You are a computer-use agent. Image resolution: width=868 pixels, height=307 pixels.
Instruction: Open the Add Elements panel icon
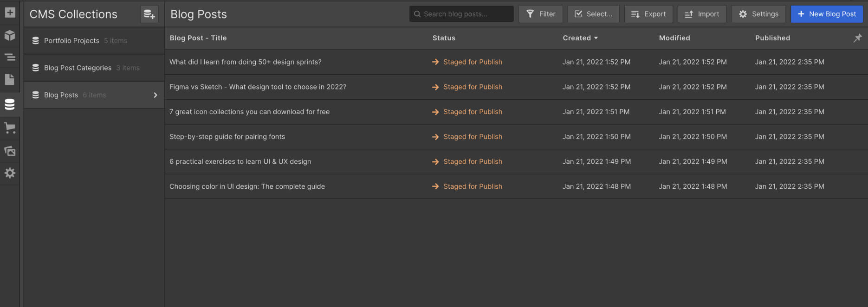pos(10,13)
